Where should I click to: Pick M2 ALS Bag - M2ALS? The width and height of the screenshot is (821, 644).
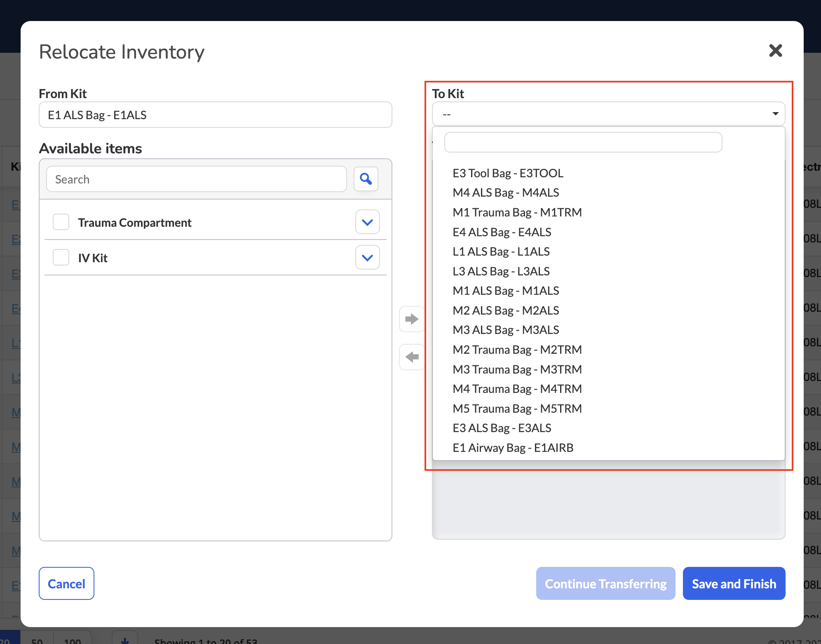(x=506, y=310)
